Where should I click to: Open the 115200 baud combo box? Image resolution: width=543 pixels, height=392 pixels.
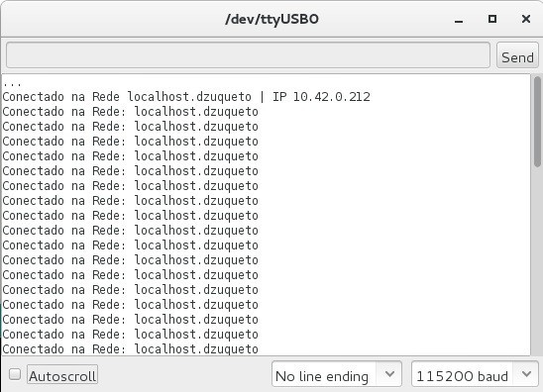pyautogui.click(x=475, y=374)
